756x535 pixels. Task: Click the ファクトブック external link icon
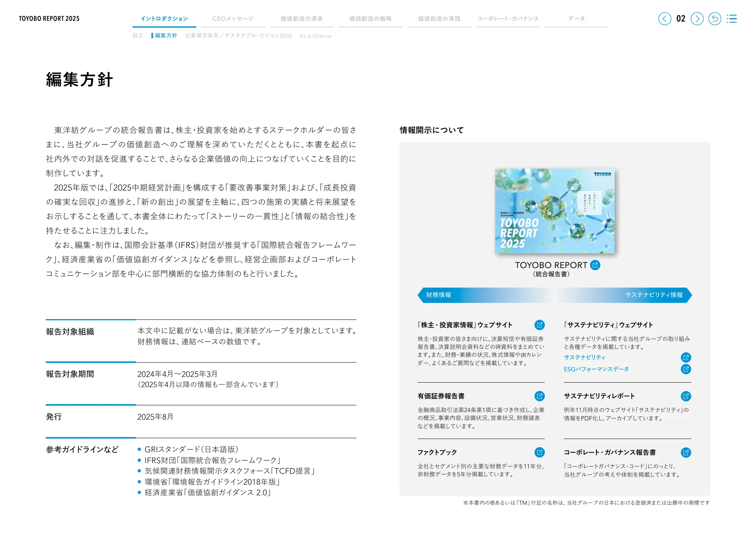(x=540, y=452)
